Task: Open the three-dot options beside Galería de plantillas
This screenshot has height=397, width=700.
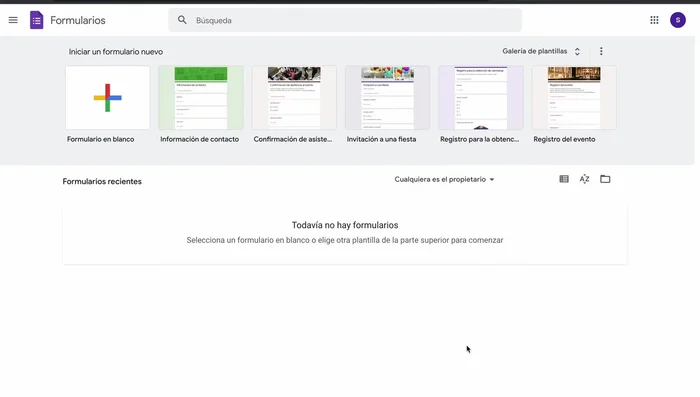Action: [x=601, y=51]
